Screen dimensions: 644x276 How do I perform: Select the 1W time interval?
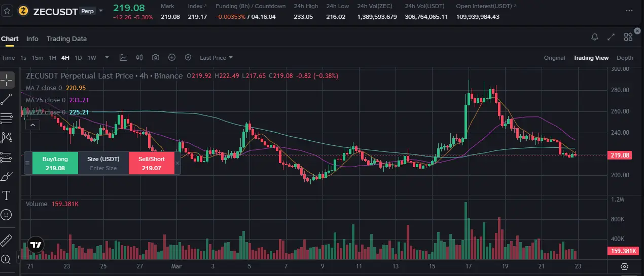[92, 58]
